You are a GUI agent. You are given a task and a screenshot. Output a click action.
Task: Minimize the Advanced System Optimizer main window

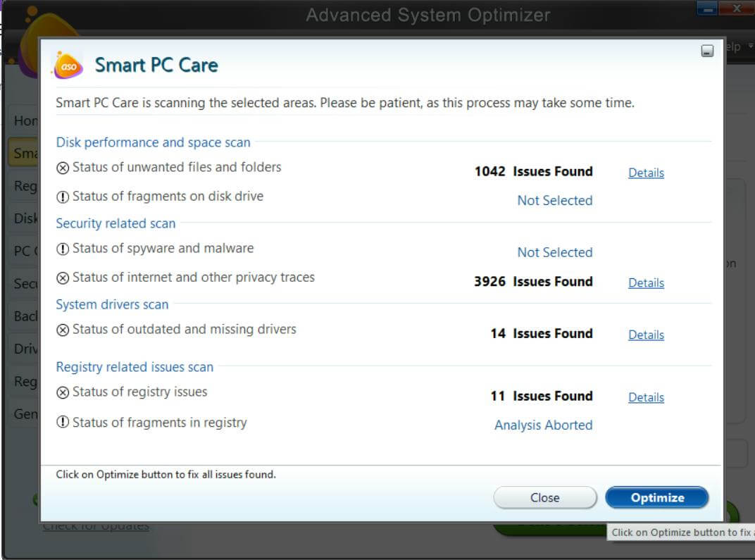tap(708, 9)
